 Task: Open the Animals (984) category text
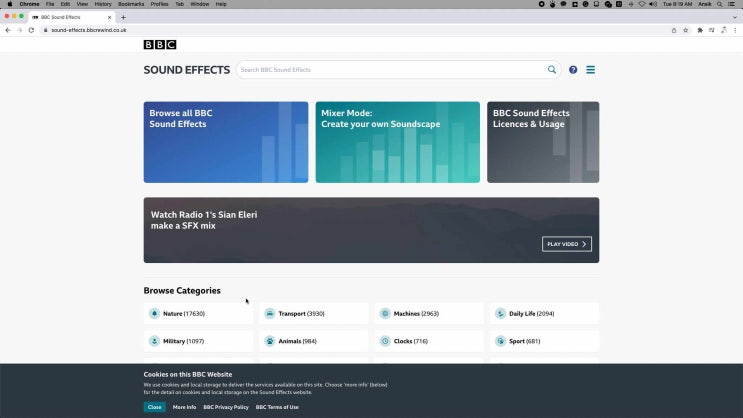pos(298,341)
